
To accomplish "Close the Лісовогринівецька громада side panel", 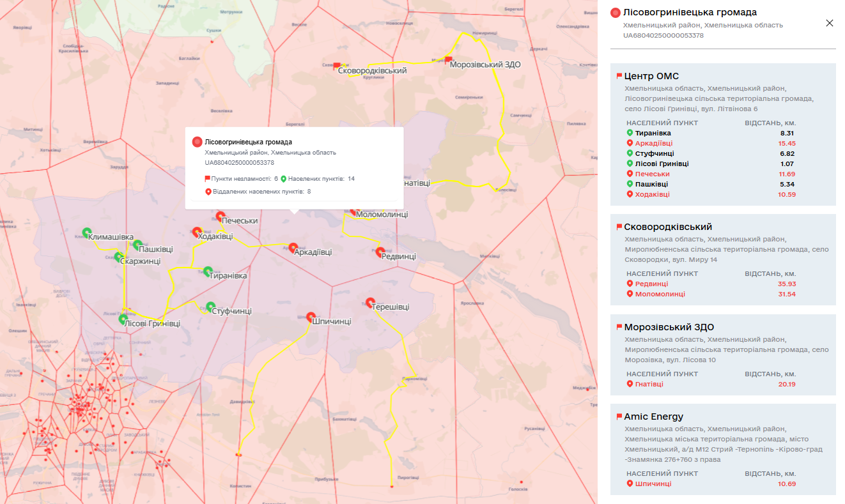I will (x=830, y=23).
